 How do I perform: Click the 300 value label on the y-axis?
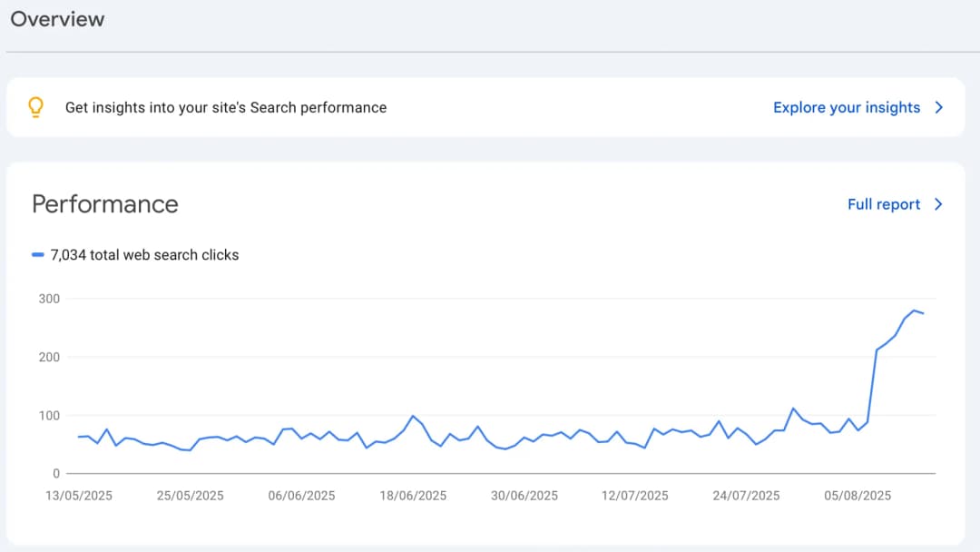tap(49, 299)
